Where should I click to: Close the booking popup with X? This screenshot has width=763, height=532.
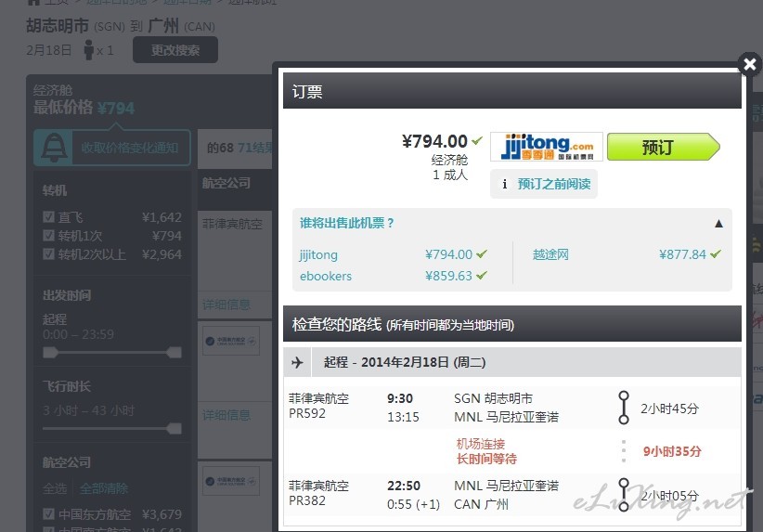[x=750, y=64]
